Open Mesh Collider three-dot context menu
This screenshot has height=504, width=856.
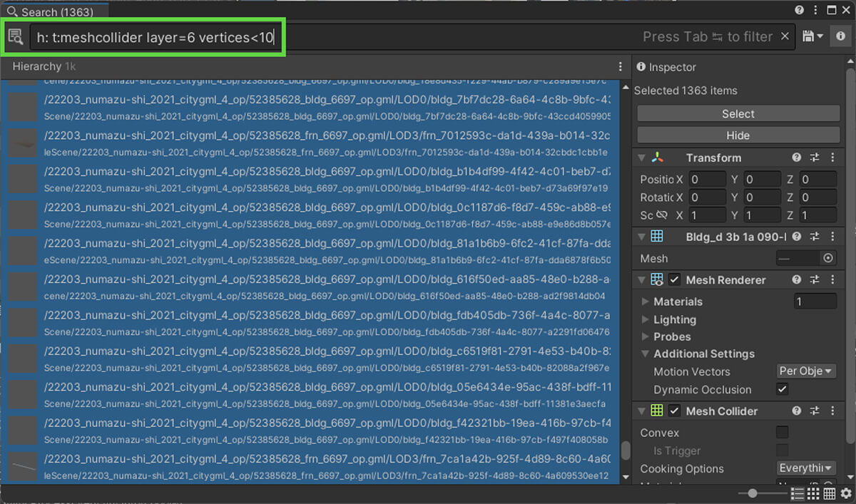pyautogui.click(x=832, y=411)
